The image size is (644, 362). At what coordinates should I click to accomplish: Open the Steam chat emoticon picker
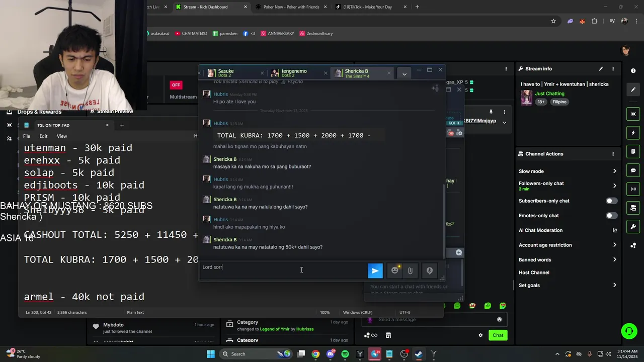[x=395, y=270]
